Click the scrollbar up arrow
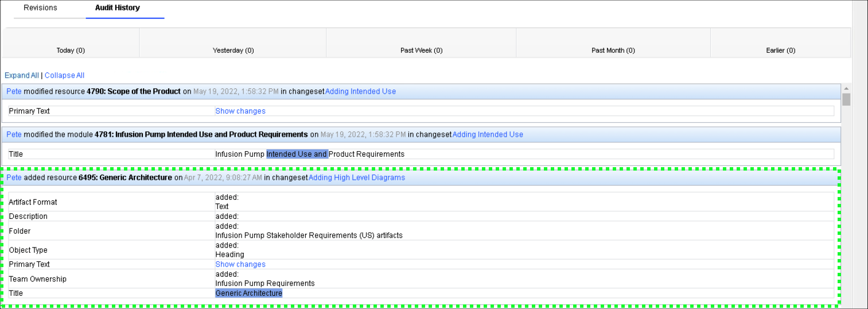 coord(846,89)
